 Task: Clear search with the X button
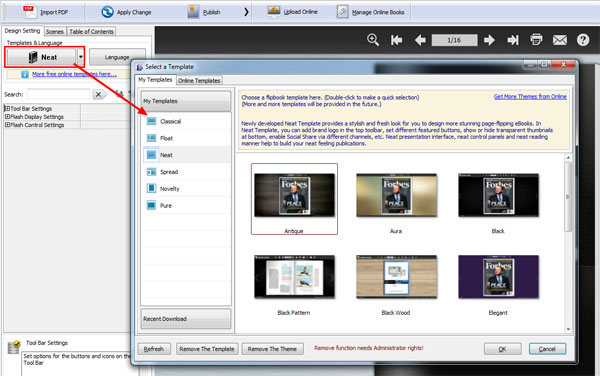pyautogui.click(x=99, y=94)
